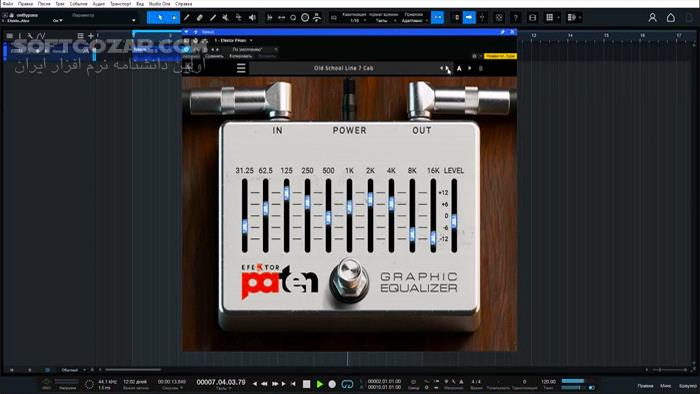Click the Stop button in transport
The height and width of the screenshot is (394, 700).
pyautogui.click(x=306, y=384)
